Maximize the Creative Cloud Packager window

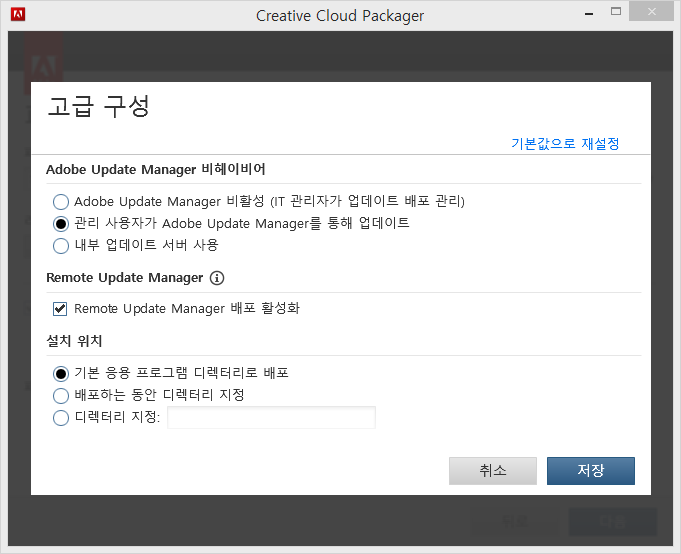click(616, 12)
